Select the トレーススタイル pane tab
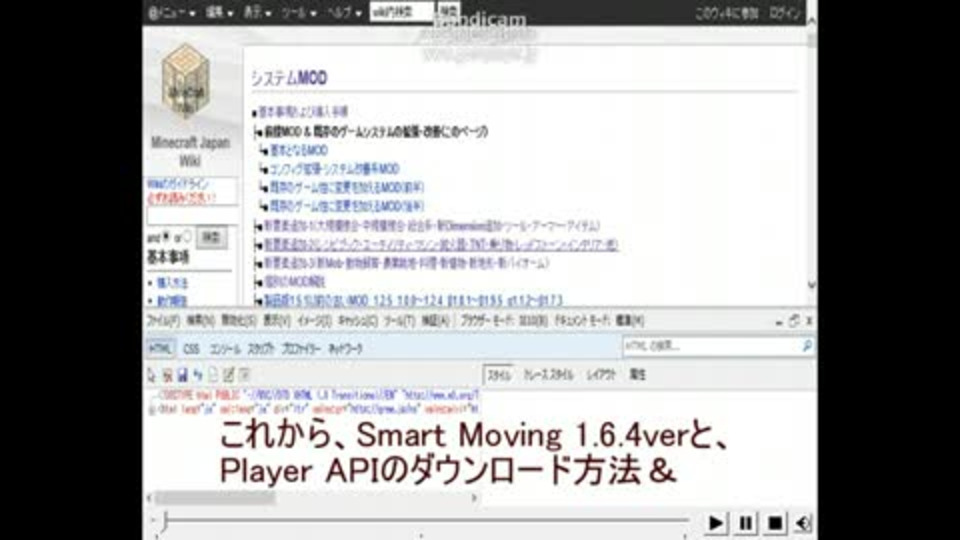This screenshot has height=540, width=960. 548,375
